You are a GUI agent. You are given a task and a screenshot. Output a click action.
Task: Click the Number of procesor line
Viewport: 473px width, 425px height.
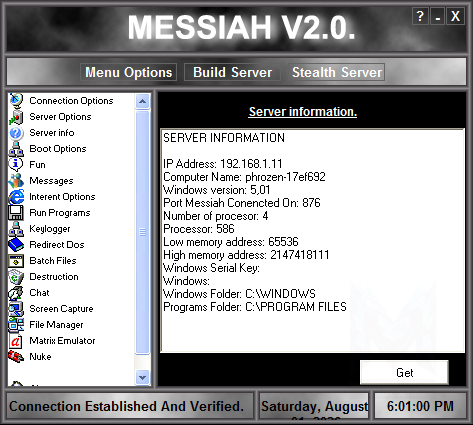215,216
